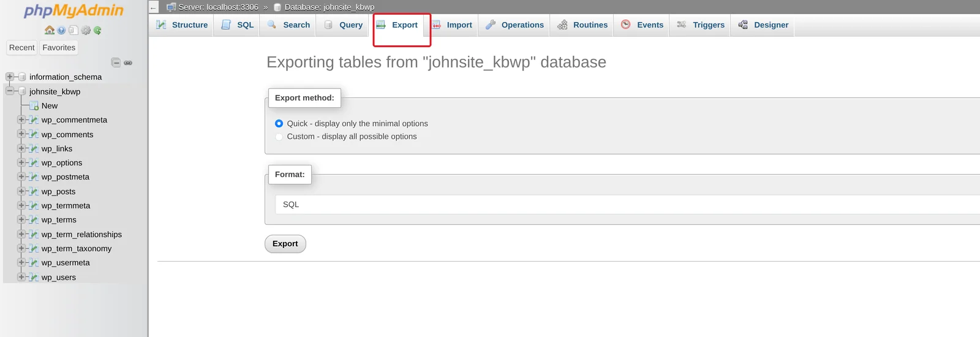Expand the wp_links table node
The width and height of the screenshot is (980, 337).
[x=21, y=148]
